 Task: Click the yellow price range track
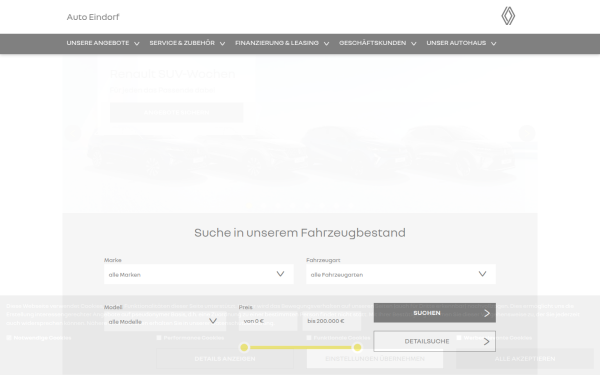300,347
